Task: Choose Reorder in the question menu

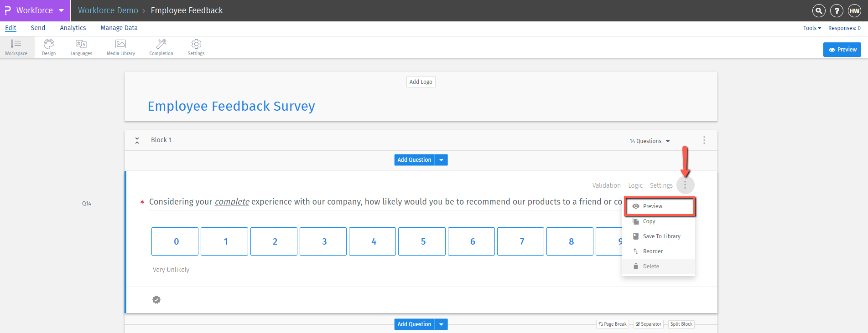Action: point(659,251)
